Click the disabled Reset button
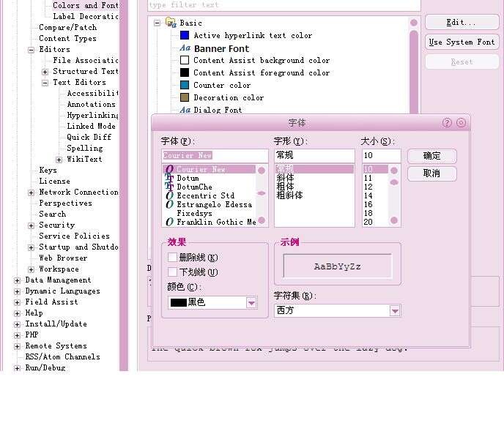Image resolution: width=504 pixels, height=426 pixels. (x=462, y=61)
